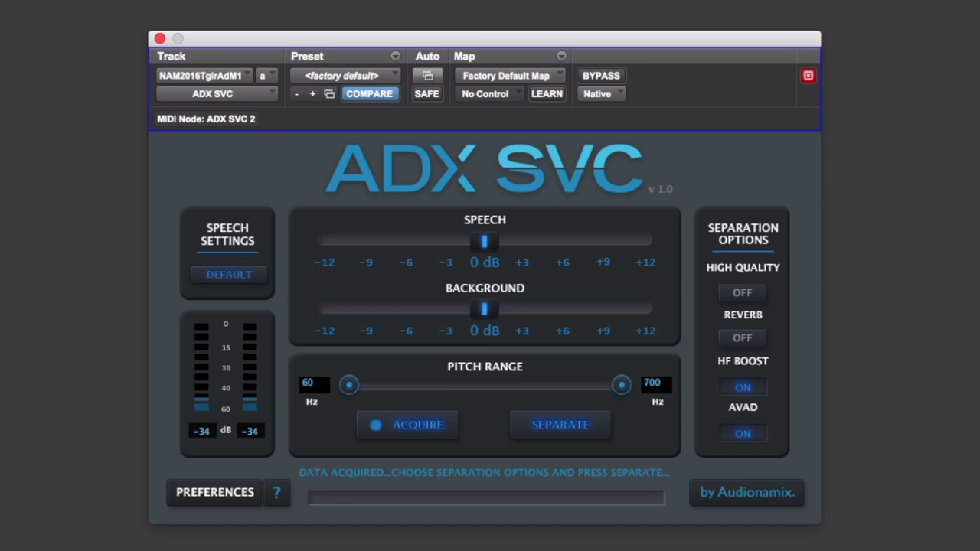Viewport: 980px width, 551px height.
Task: Click the ACQUIRE button
Action: tap(407, 425)
